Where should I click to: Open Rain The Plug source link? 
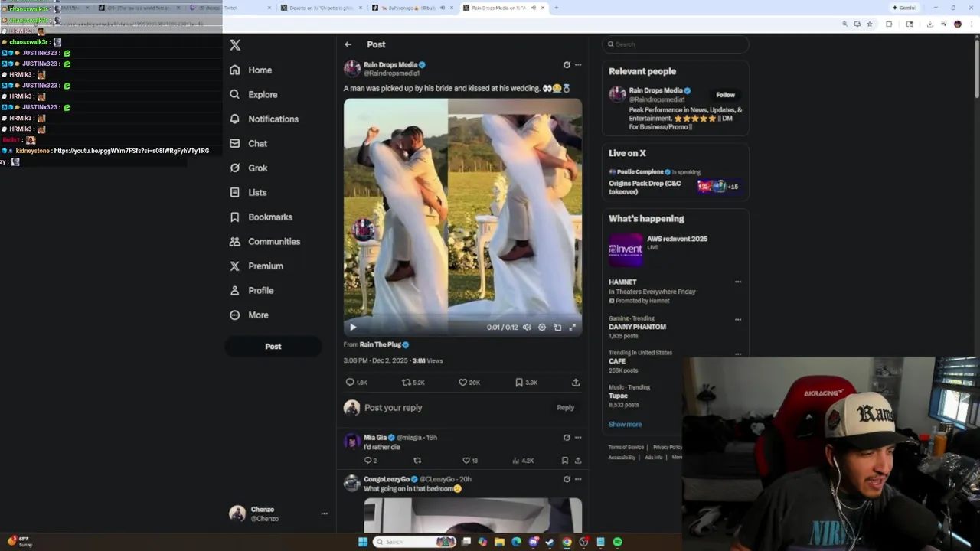[384, 344]
